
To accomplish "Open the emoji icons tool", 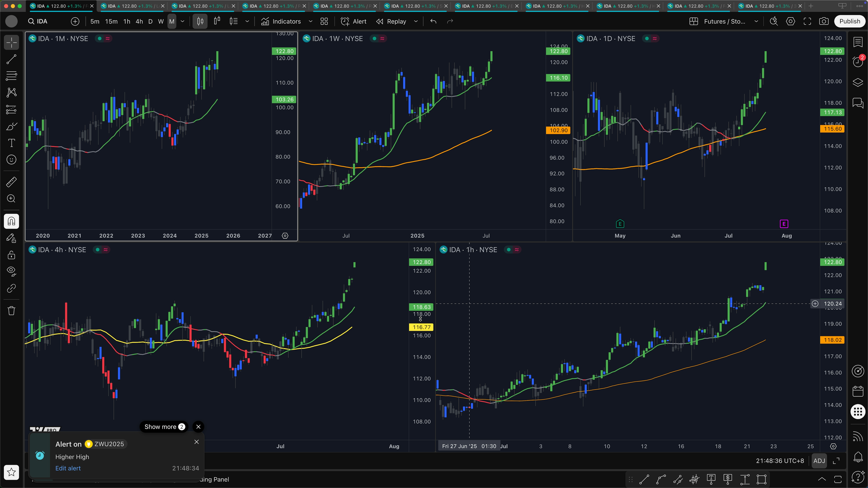I will 12,160.
